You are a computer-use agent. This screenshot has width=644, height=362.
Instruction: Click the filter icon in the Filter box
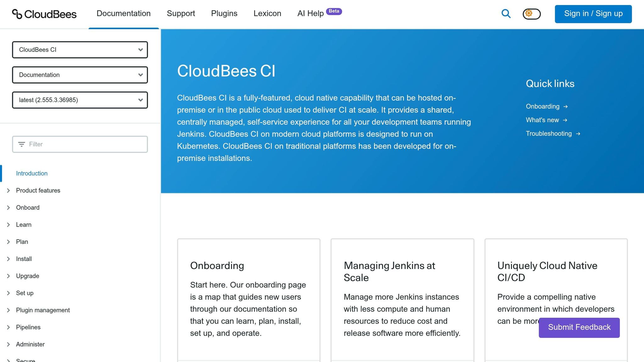tap(21, 144)
